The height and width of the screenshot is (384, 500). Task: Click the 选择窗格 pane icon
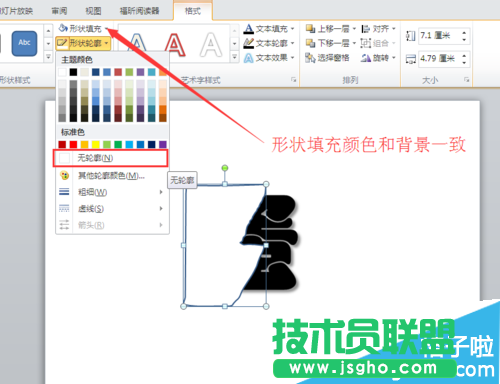coord(310,58)
